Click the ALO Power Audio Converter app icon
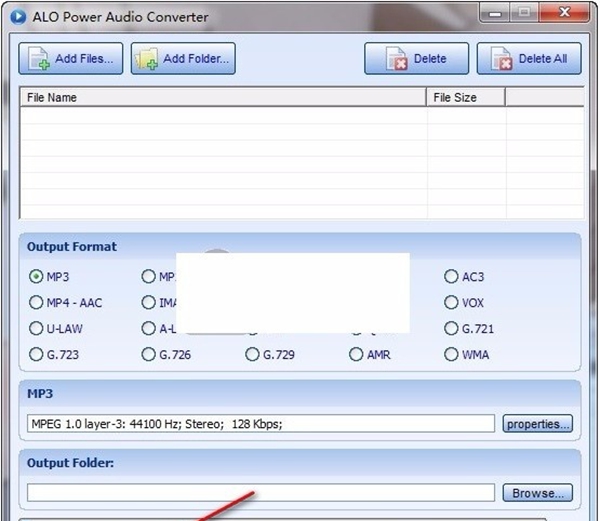 pos(18,16)
